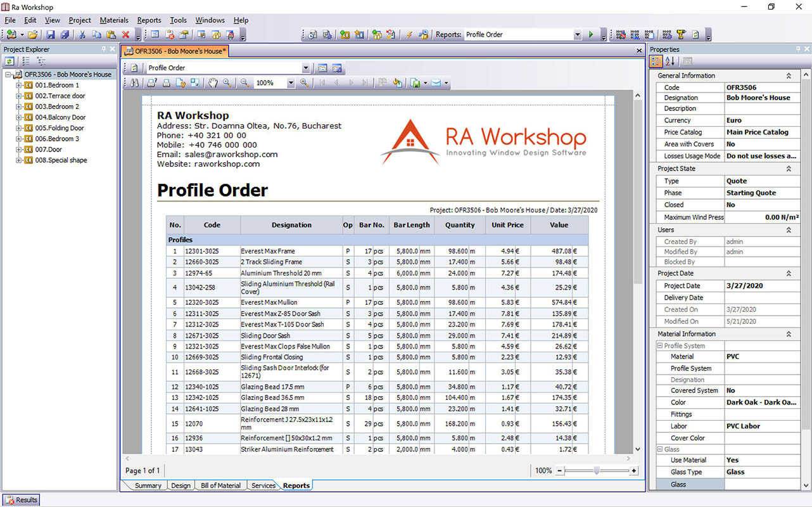Click the Currency value Euro

click(762, 120)
